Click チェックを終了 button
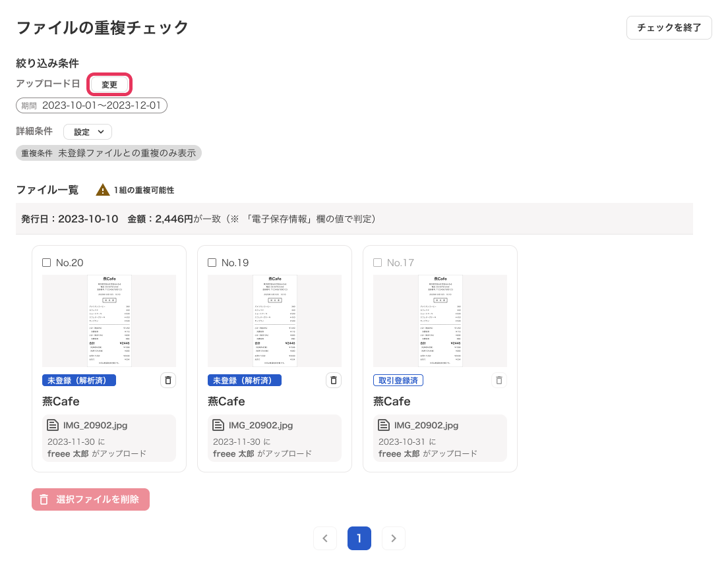Screen dimensions: 728x566 coord(669,28)
